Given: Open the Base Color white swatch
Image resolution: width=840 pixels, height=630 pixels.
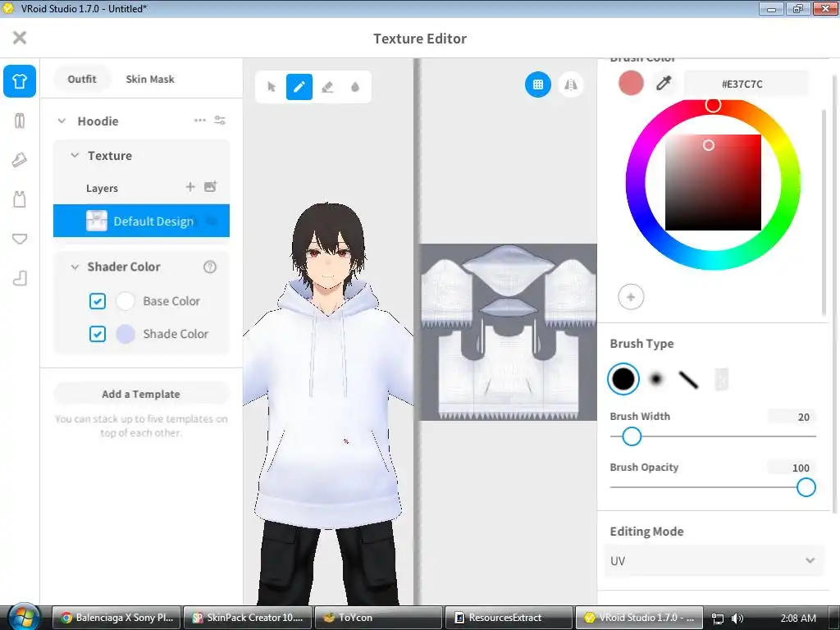Looking at the screenshot, I should [126, 301].
